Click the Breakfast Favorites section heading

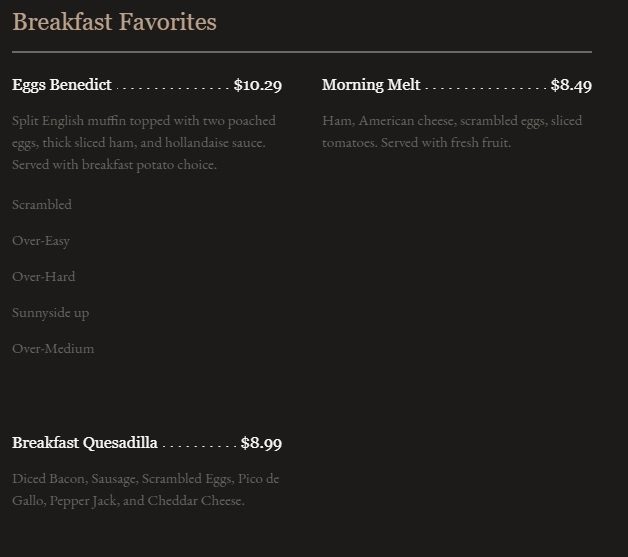(x=114, y=22)
